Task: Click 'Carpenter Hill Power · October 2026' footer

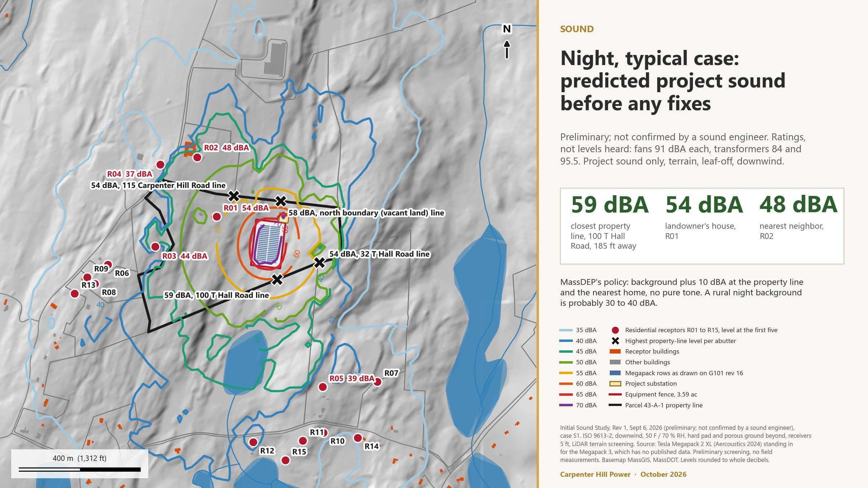Action: point(623,474)
